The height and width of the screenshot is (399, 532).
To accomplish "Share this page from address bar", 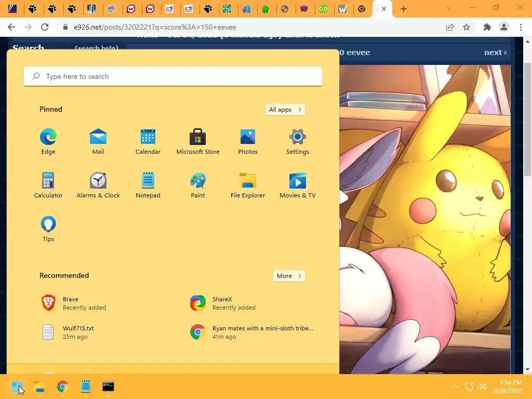I will 450,27.
